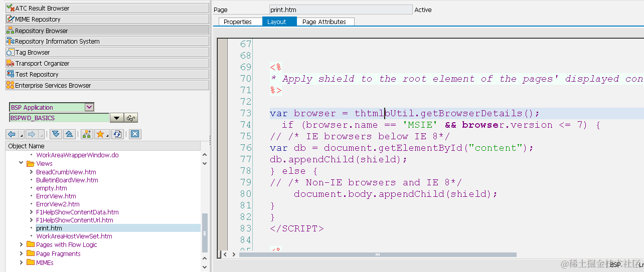
Task: Click the favorites star icon
Action: pyautogui.click(x=100, y=134)
